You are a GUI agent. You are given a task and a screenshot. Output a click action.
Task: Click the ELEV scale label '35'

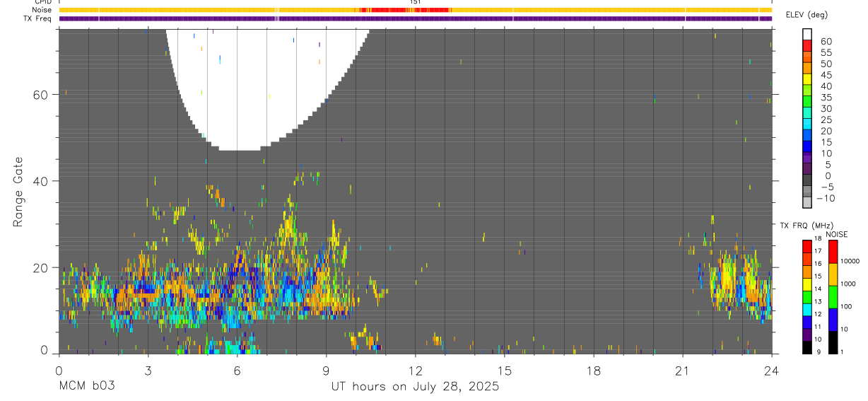tap(825, 98)
